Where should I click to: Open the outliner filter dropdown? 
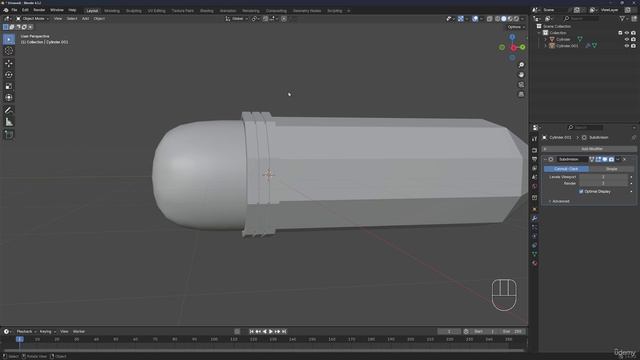624,19
